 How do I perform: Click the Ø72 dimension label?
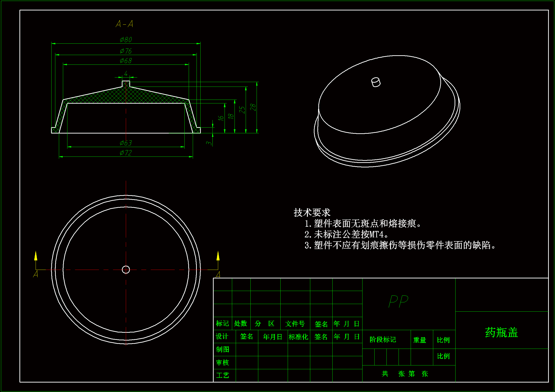126,153
